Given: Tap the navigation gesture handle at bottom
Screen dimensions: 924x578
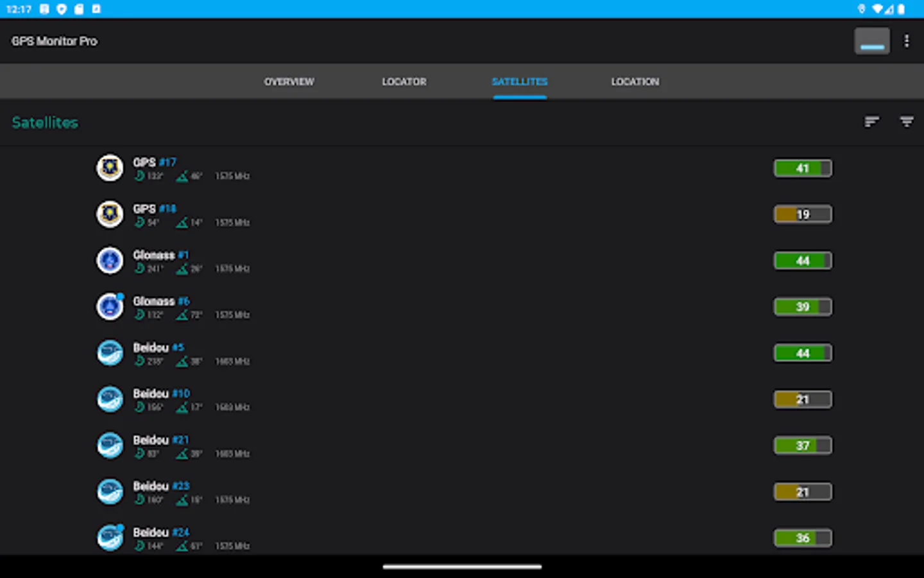Looking at the screenshot, I should coord(462,567).
